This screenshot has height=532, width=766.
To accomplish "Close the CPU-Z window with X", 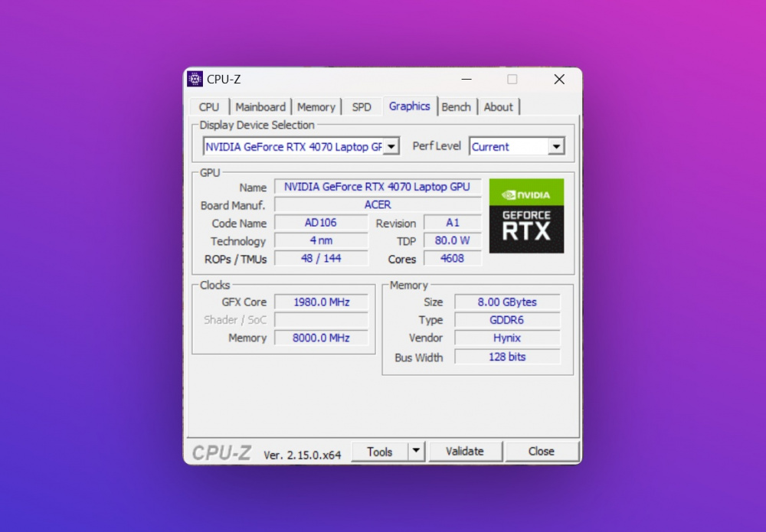I will click(x=559, y=79).
